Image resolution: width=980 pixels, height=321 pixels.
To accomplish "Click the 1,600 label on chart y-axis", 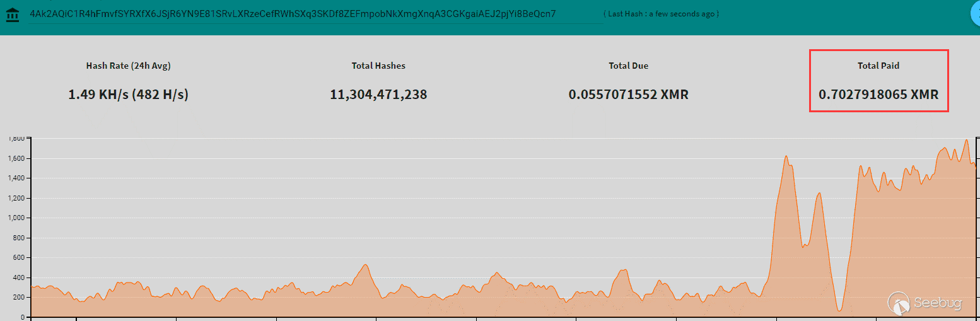I will click(15, 158).
